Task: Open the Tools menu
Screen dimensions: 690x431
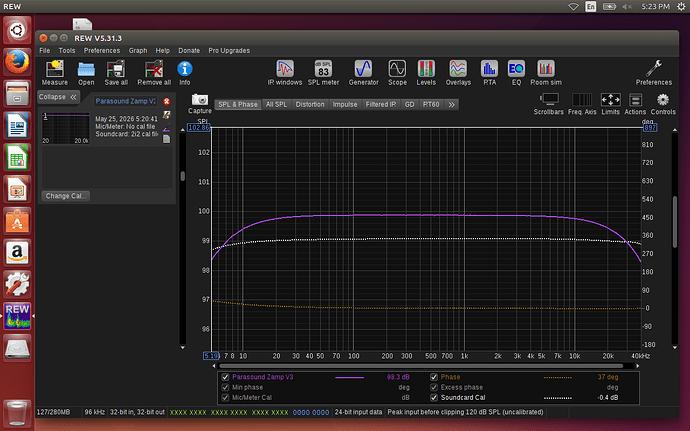Action: (67, 51)
